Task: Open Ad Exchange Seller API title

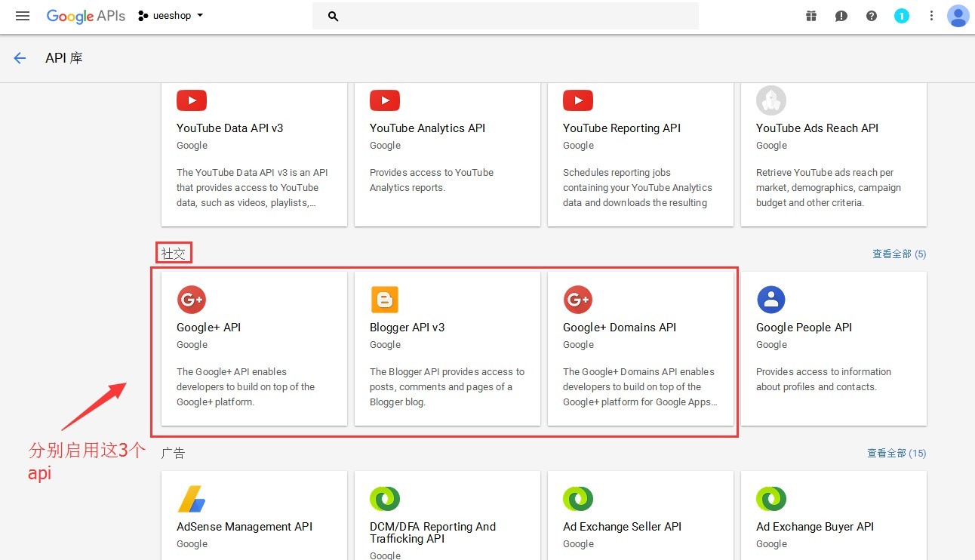Action: (x=623, y=527)
